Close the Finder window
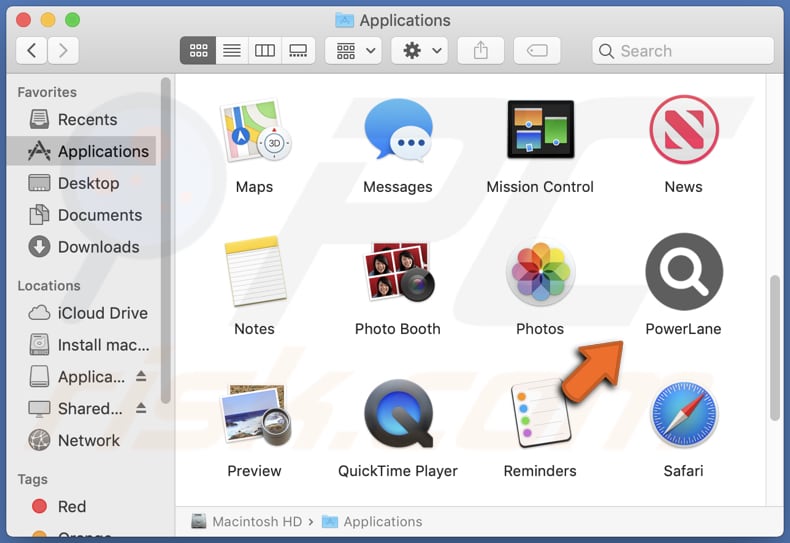Viewport: 790px width, 543px height. point(23,20)
